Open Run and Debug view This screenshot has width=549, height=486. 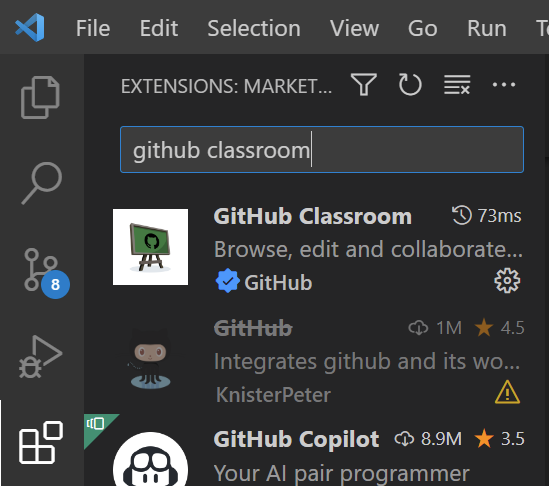tap(41, 357)
